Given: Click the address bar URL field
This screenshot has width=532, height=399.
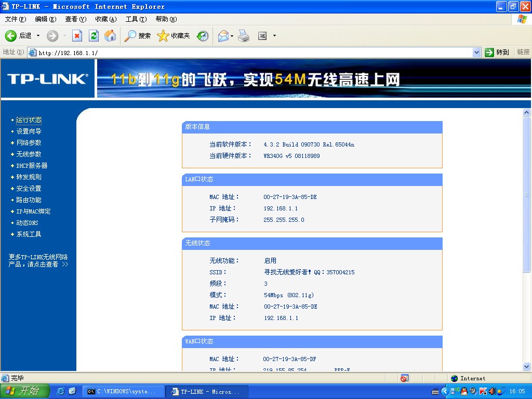Looking at the screenshot, I should tap(255, 52).
